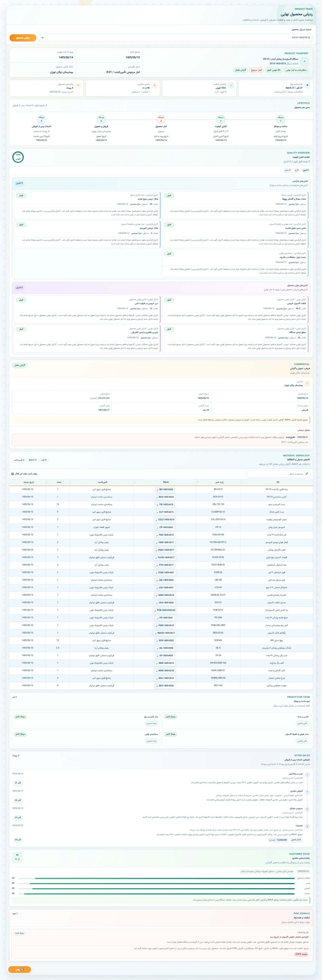Open the product serial number dropdown

pos(175,38)
